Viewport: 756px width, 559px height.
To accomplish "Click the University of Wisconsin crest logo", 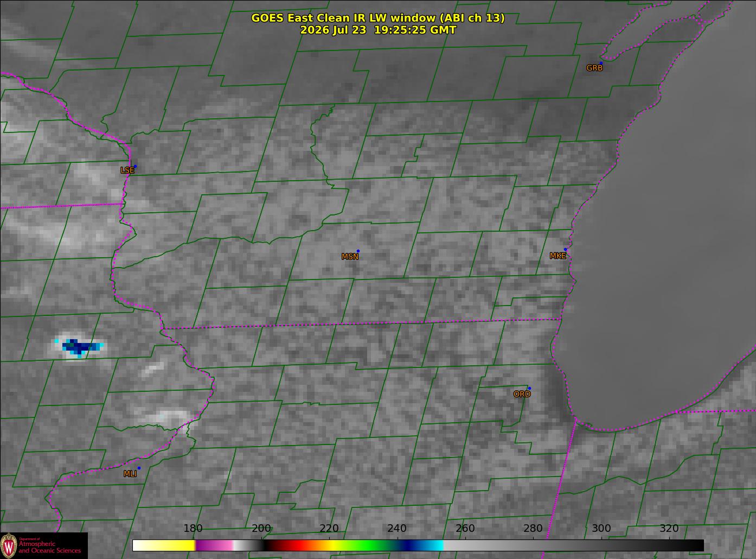I will coord(9,545).
